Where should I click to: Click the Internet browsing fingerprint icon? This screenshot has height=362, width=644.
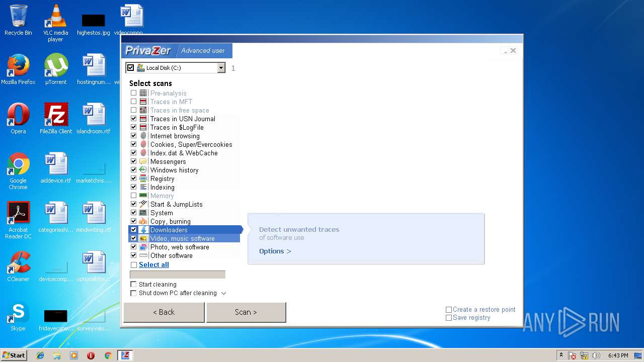point(143,136)
